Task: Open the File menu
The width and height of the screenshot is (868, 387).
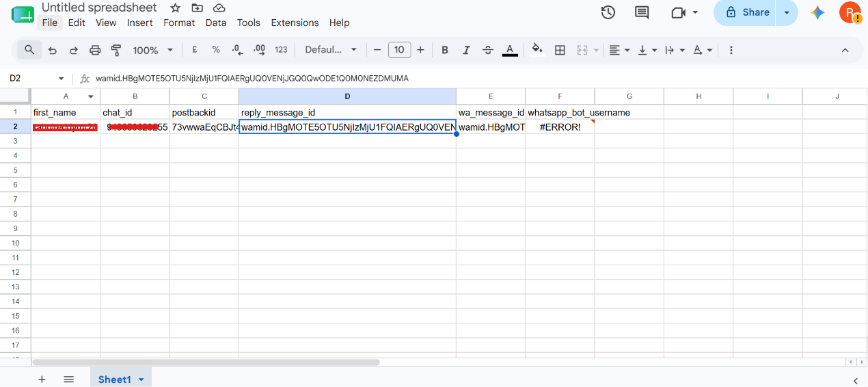Action: tap(50, 23)
